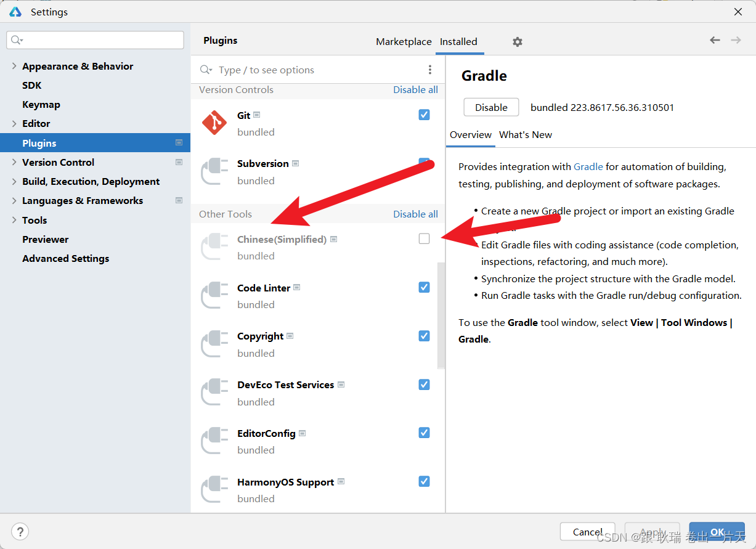Expand the Version Control section
This screenshot has height=549, width=756.
[x=14, y=162]
